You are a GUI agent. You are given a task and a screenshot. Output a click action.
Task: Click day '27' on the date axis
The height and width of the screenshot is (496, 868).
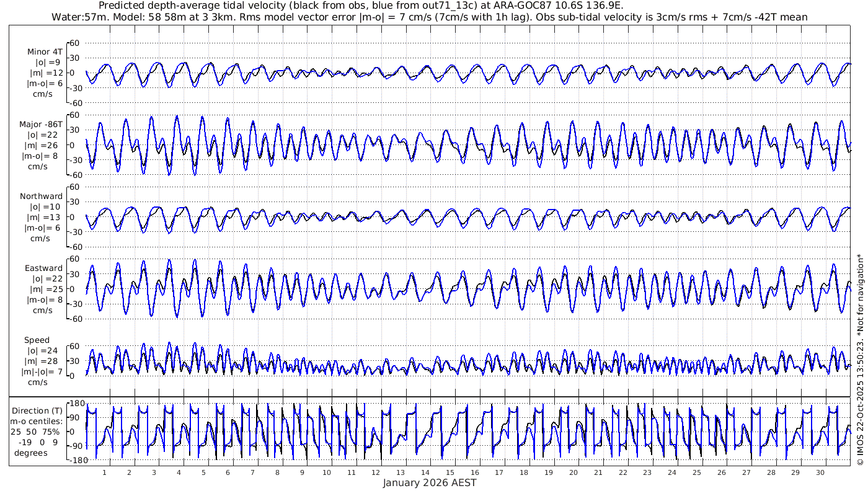(x=746, y=472)
